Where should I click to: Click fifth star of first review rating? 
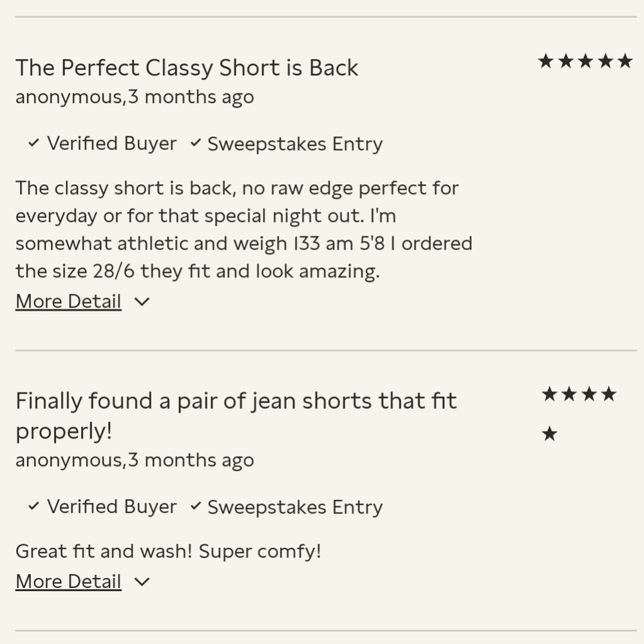[625, 61]
